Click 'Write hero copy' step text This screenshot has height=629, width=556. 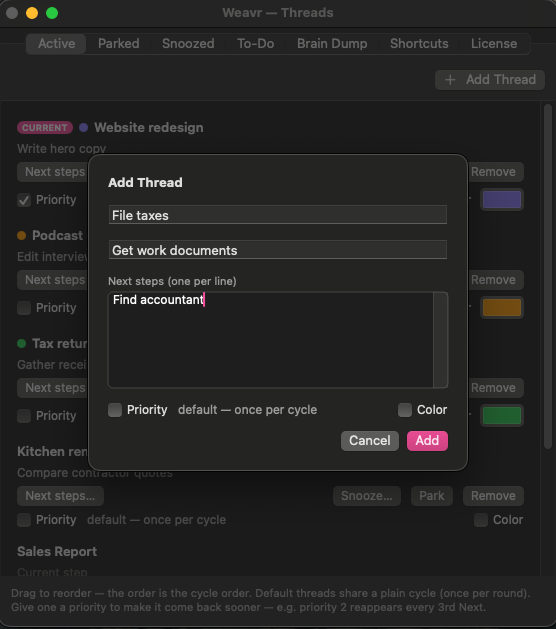61,149
